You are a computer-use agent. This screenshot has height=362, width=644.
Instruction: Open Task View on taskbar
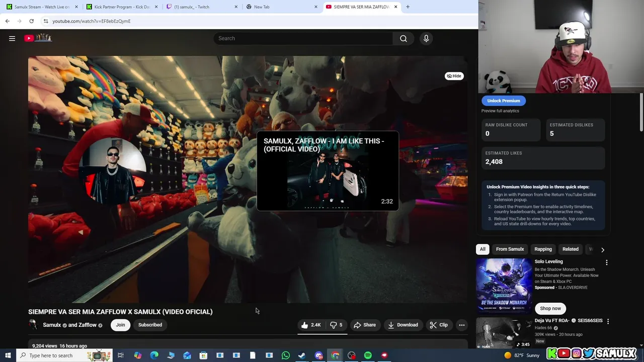(121, 355)
